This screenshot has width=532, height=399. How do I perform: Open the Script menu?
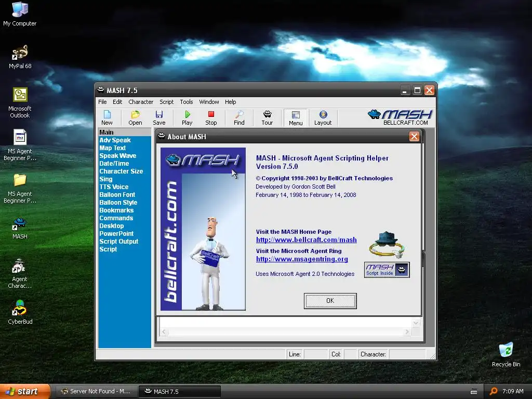(167, 102)
